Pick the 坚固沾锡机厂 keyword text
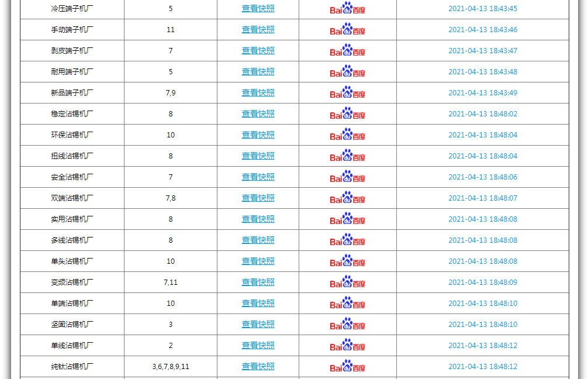The image size is (588, 379). (72, 324)
